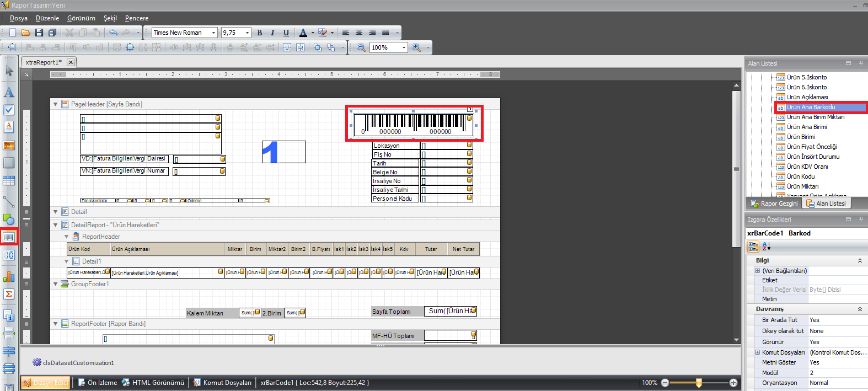Open the Görünüm menu
868x391 pixels.
click(81, 18)
